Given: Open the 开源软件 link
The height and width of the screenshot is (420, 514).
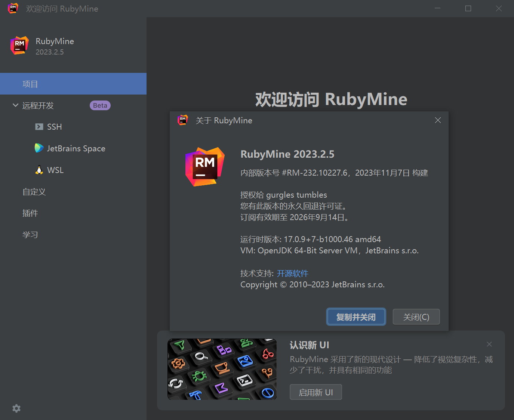Looking at the screenshot, I should 292,273.
